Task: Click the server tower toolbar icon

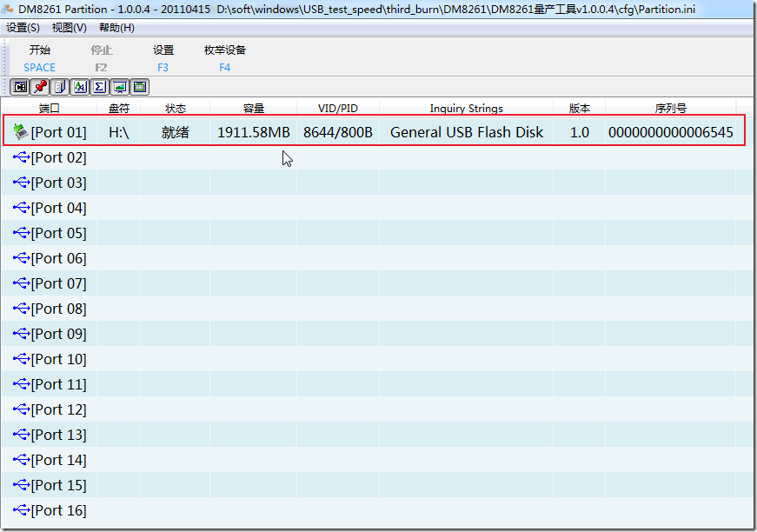Action: pyautogui.click(x=59, y=87)
